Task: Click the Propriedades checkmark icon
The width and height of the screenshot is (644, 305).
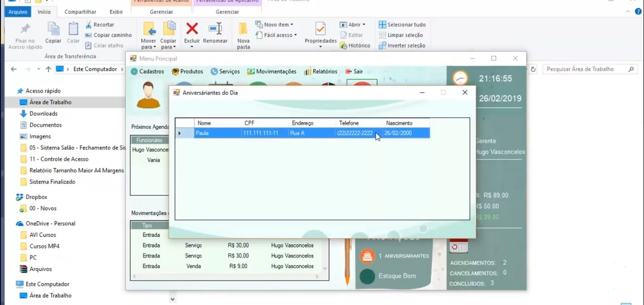Action: (x=321, y=29)
